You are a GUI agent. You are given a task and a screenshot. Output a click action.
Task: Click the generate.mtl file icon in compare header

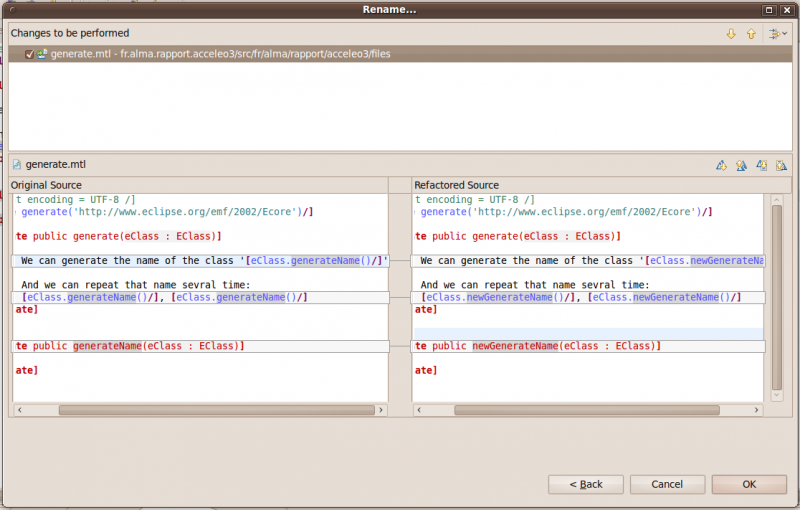point(17,164)
